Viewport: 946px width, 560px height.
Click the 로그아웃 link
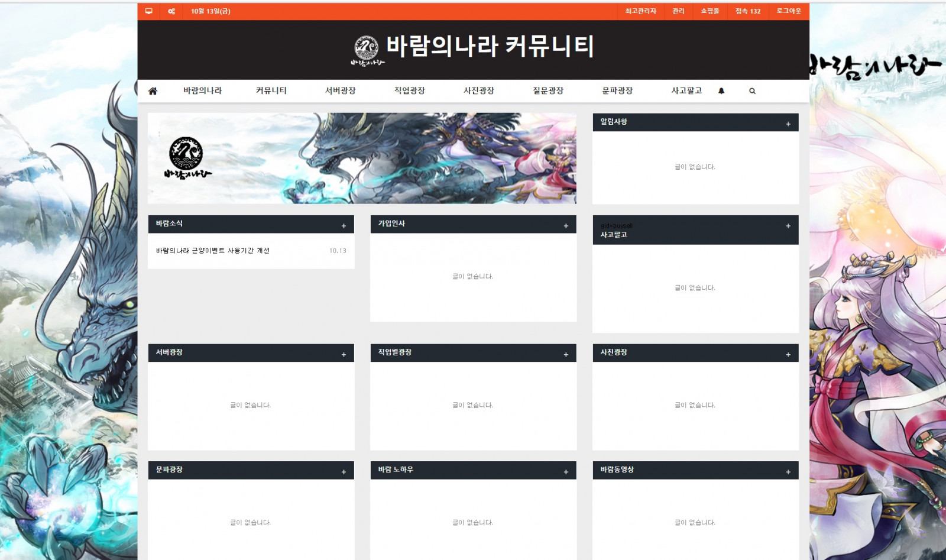coord(789,11)
